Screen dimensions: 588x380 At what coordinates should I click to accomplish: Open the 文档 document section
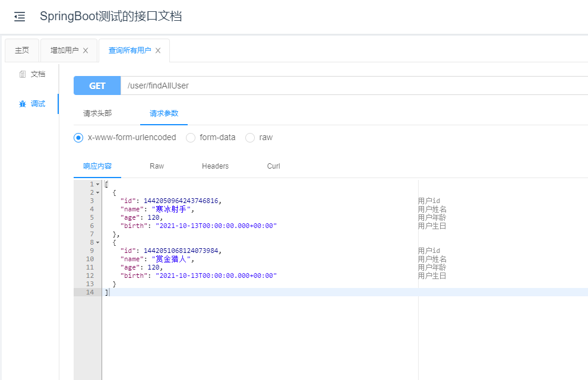point(32,74)
